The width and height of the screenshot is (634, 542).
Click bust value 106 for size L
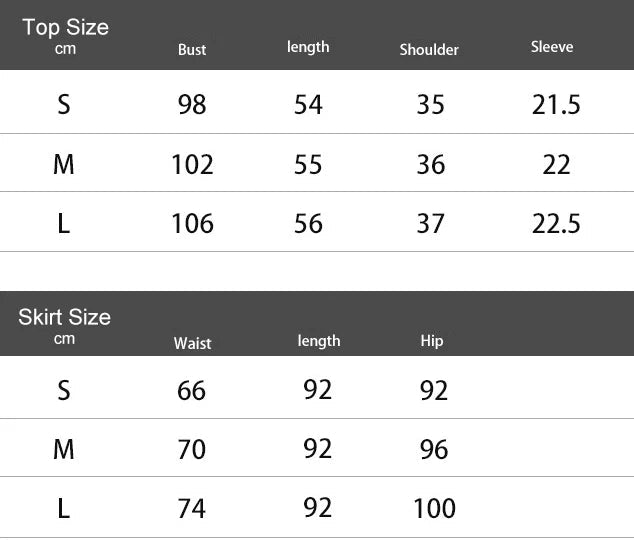click(192, 222)
